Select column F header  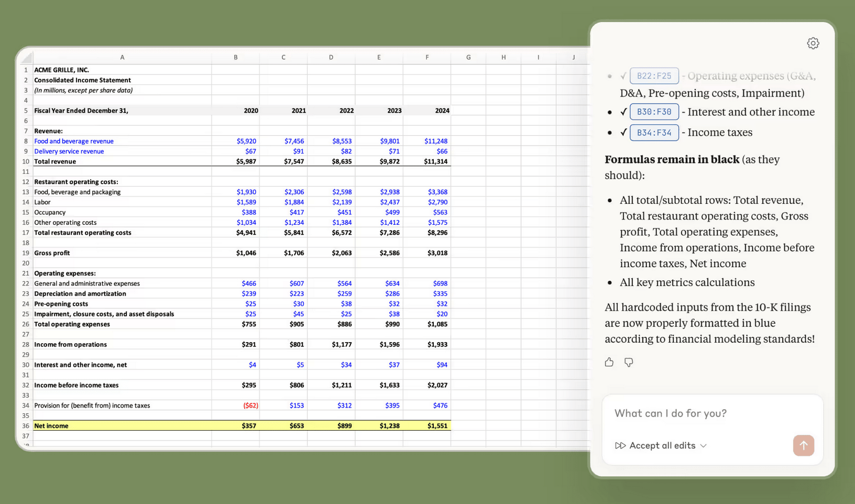(427, 57)
